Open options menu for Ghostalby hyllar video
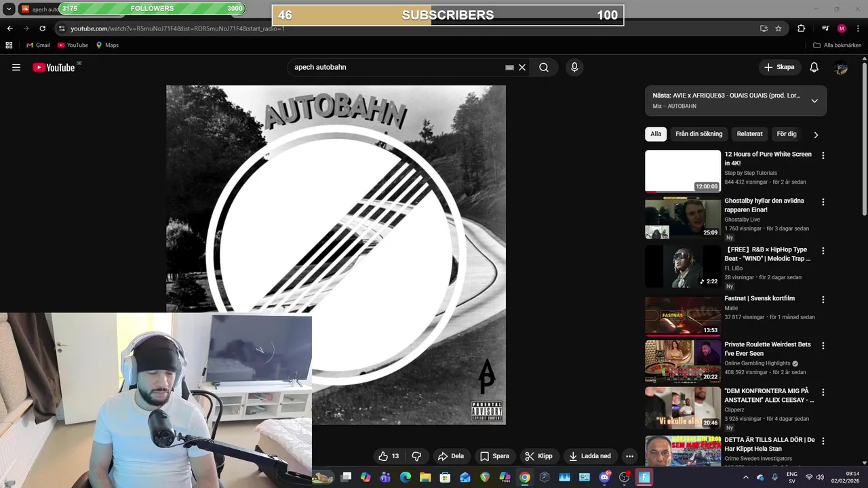868x488 pixels. (x=823, y=202)
